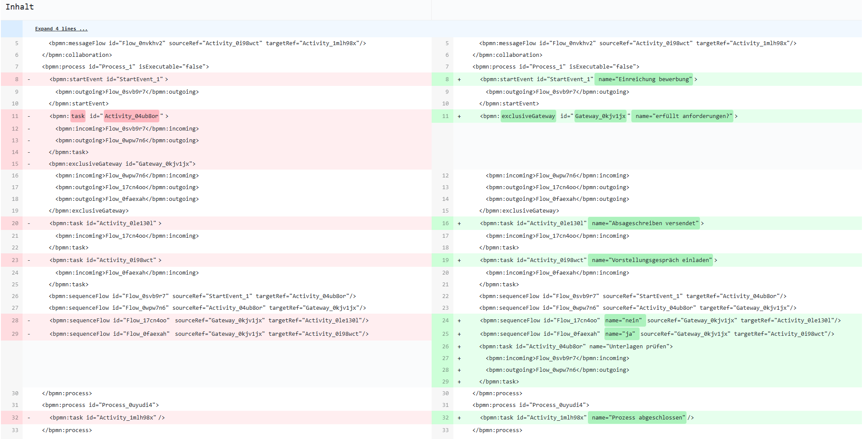The image size is (868, 439).
Task: Click left line number 8
Action: [x=17, y=79]
